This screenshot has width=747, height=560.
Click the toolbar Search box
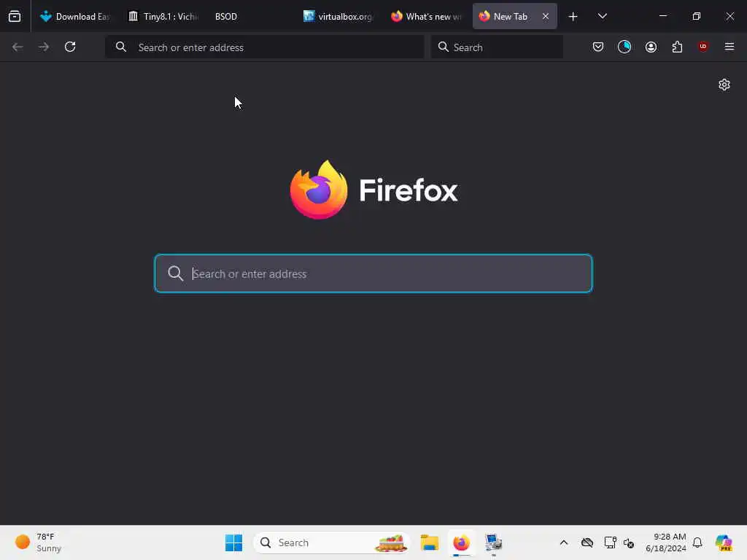(497, 47)
